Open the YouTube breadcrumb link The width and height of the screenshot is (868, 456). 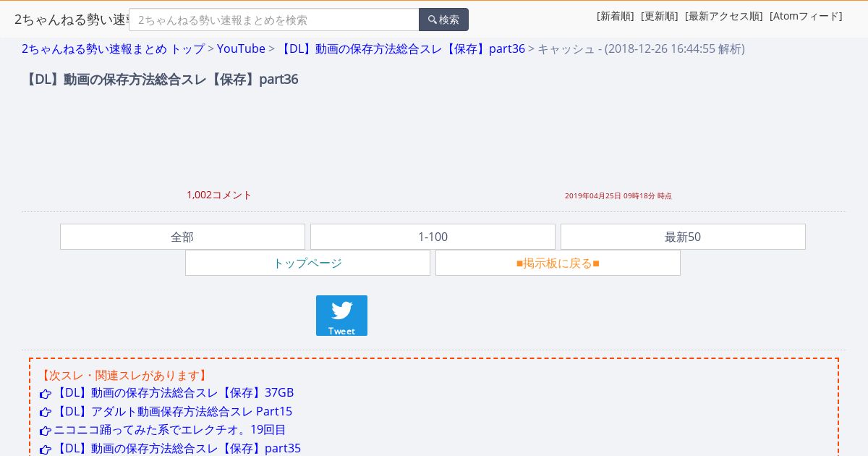pyautogui.click(x=241, y=48)
